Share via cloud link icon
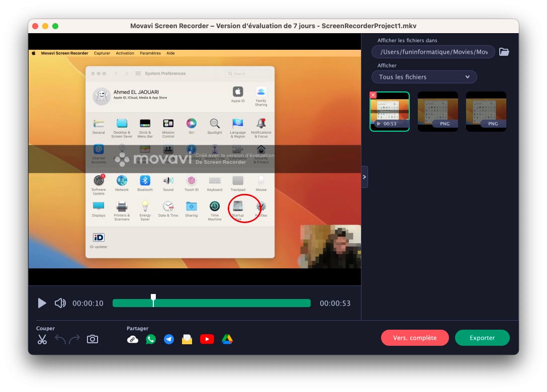 tap(133, 339)
